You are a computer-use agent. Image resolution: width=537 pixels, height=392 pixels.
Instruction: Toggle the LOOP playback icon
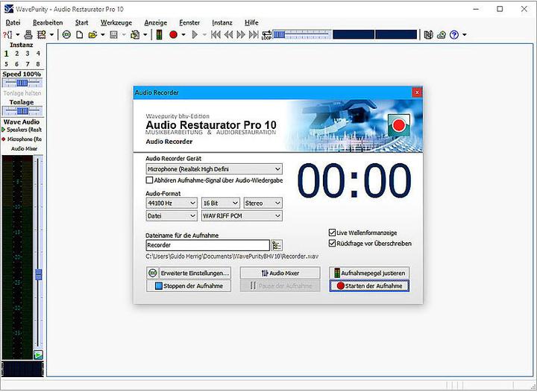point(266,34)
